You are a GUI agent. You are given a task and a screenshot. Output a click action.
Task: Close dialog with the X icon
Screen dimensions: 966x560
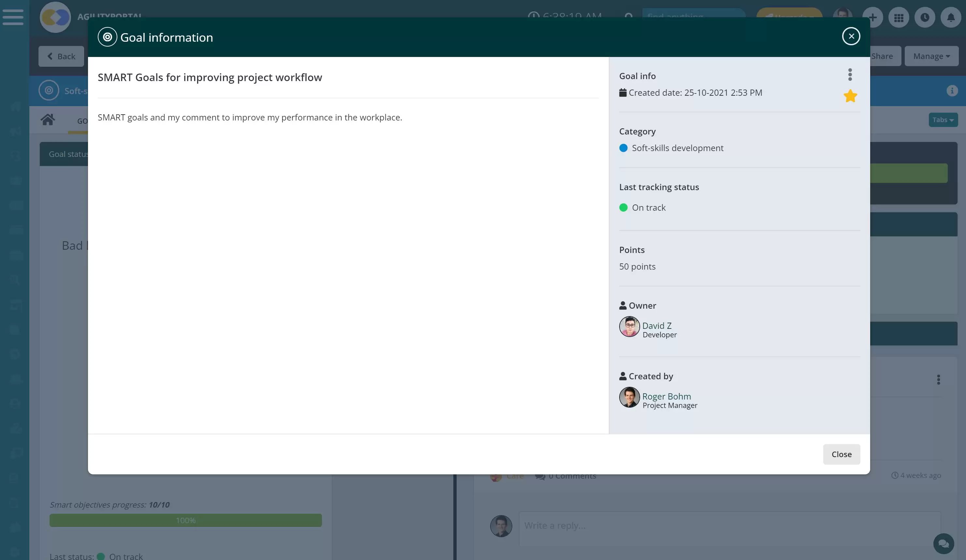pyautogui.click(x=851, y=36)
